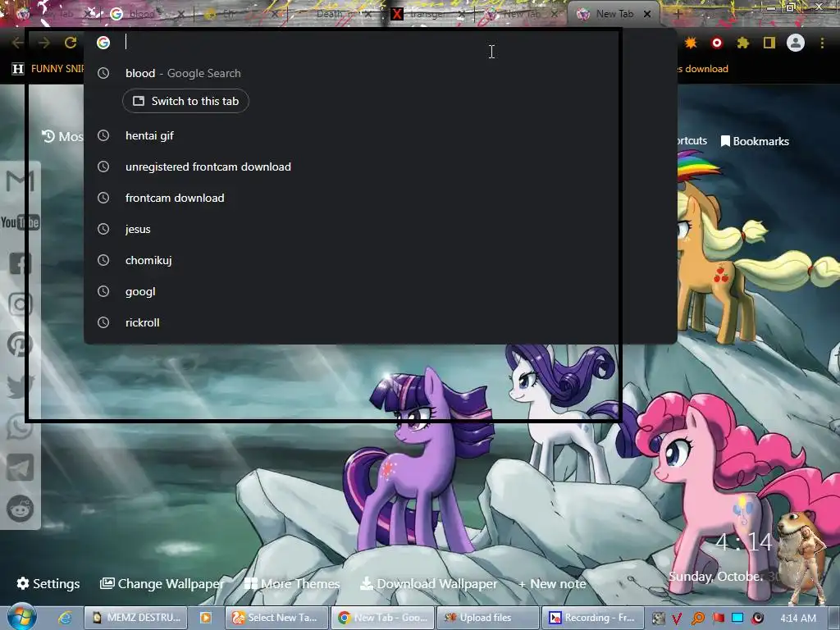Open the Bookmarks link on new tab page
This screenshot has width=840, height=630.
[x=755, y=141]
